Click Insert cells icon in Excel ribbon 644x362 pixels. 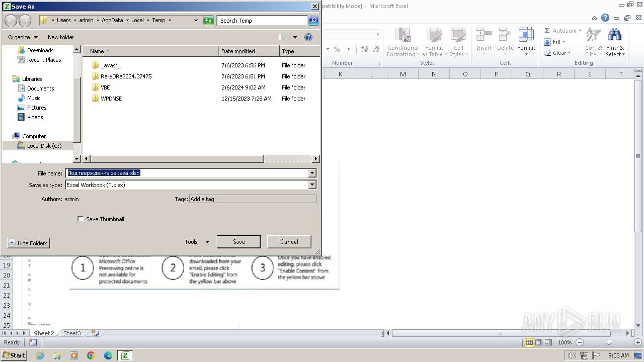point(484,35)
